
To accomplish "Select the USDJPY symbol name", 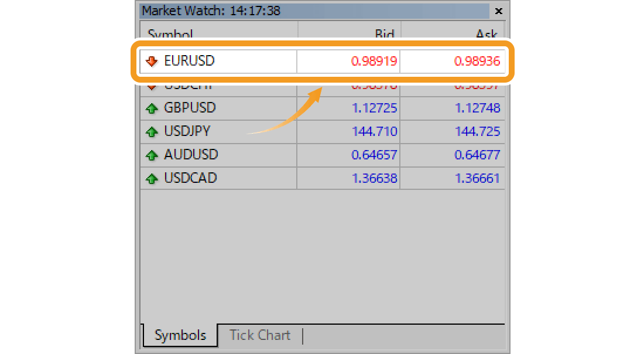I will click(187, 131).
